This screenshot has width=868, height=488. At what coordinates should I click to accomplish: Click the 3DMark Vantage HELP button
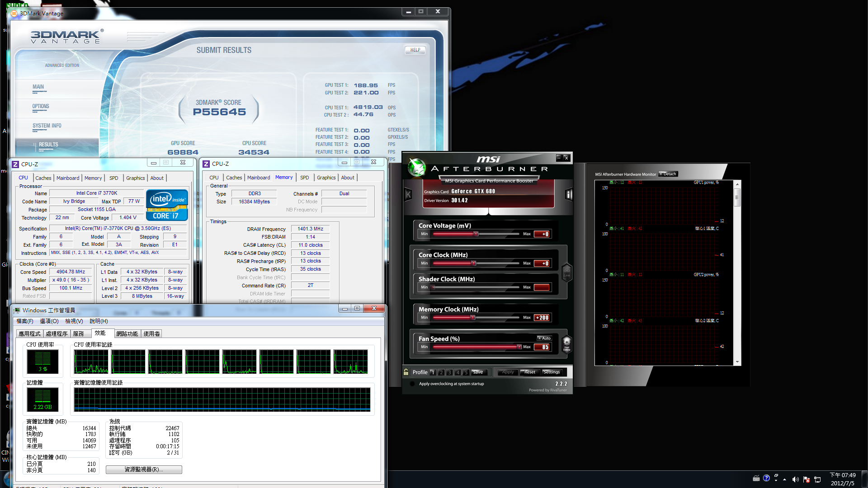(415, 50)
